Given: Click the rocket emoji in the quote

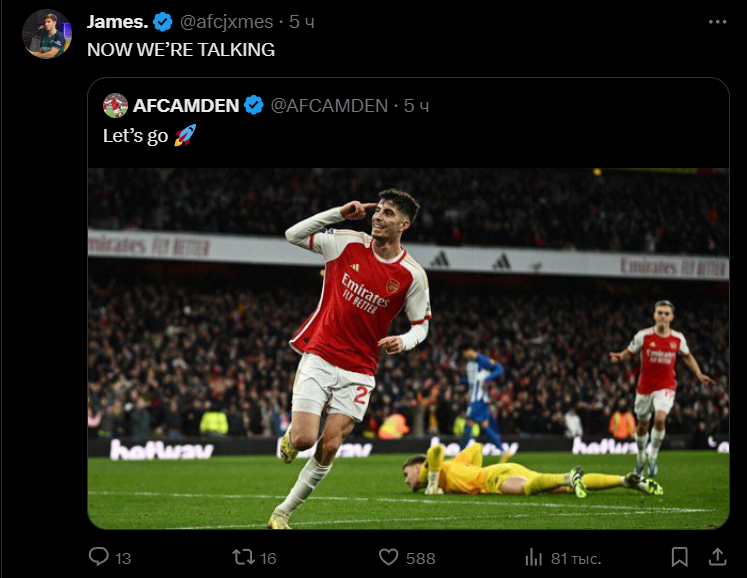Looking at the screenshot, I should [x=185, y=136].
